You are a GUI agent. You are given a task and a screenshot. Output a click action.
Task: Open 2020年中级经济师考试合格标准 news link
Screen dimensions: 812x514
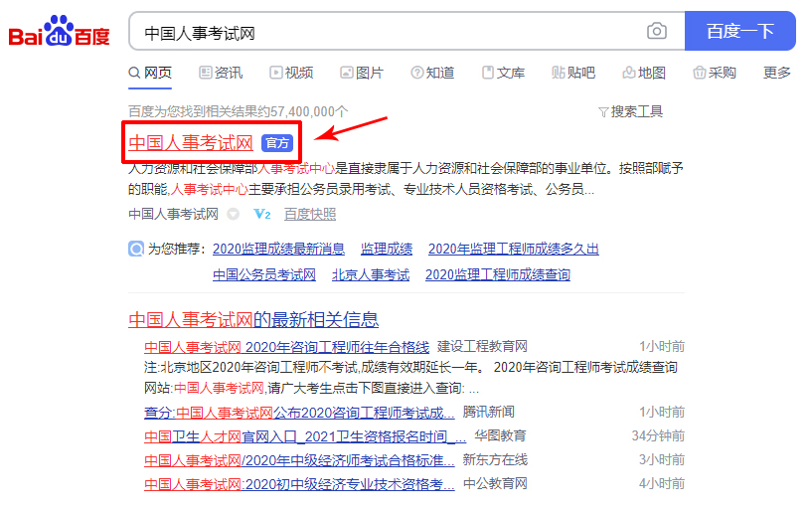click(299, 460)
